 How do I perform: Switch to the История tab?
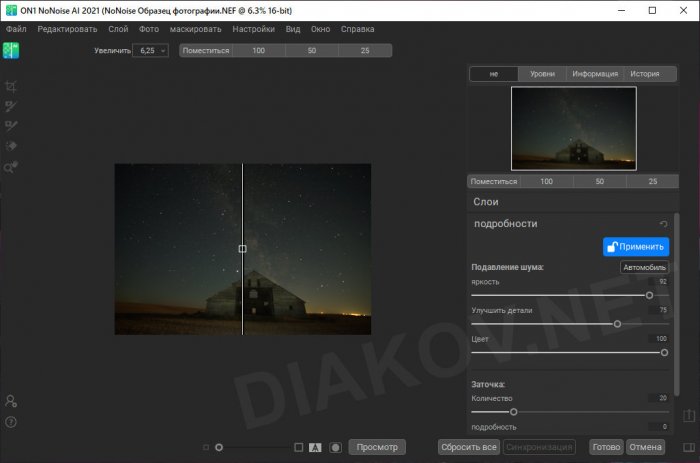pyautogui.click(x=643, y=74)
